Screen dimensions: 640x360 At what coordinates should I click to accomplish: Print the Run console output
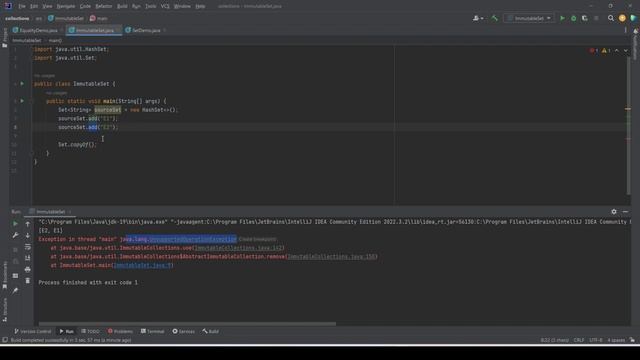pyautogui.click(x=28, y=269)
